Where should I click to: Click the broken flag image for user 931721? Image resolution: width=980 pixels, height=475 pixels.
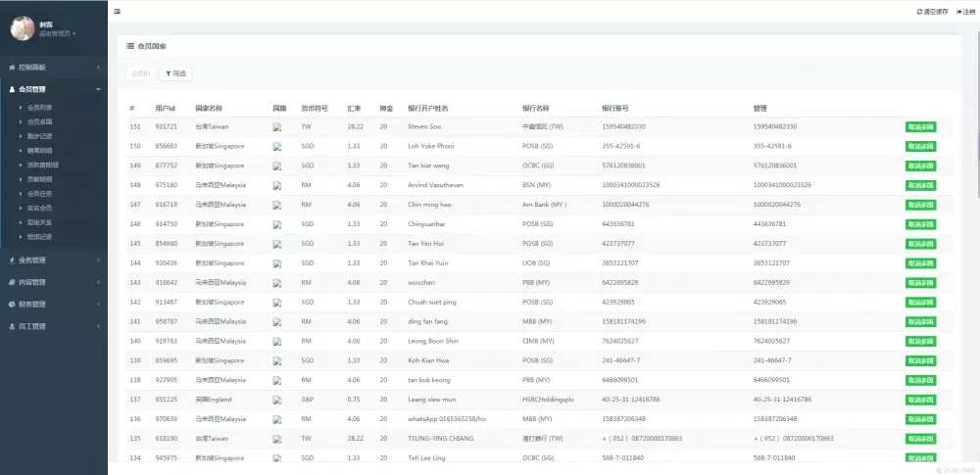pyautogui.click(x=277, y=127)
